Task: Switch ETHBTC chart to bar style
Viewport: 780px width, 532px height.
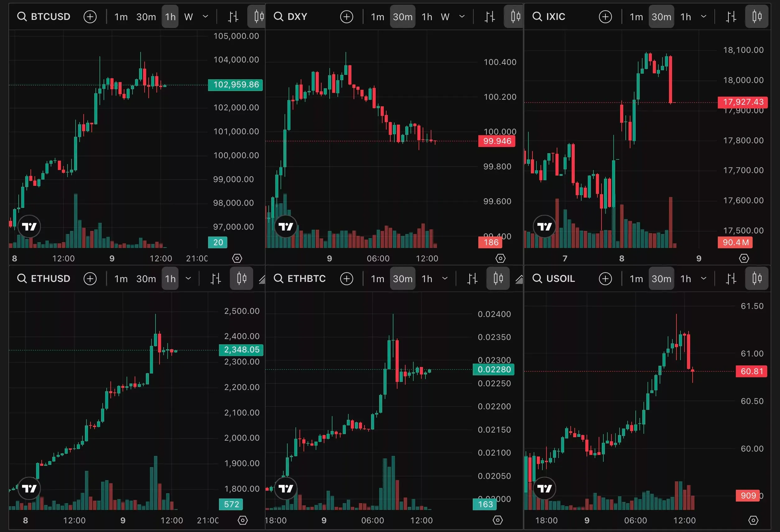Action: click(x=472, y=278)
